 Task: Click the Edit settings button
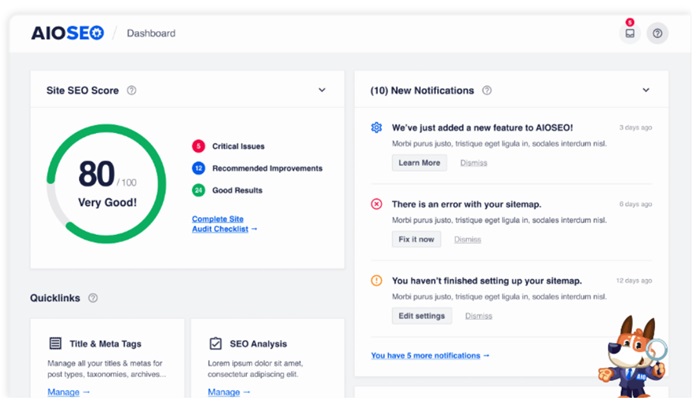422,316
